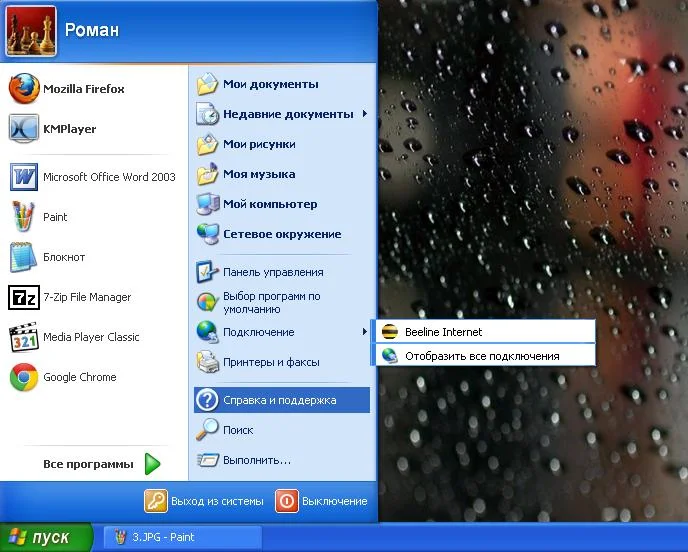Open the Мои рисунки folder icon
Image resolution: width=688 pixels, height=552 pixels.
207,144
